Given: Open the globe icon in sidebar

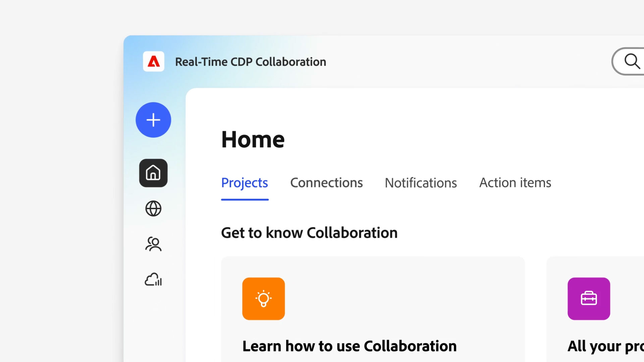Looking at the screenshot, I should click(x=153, y=208).
